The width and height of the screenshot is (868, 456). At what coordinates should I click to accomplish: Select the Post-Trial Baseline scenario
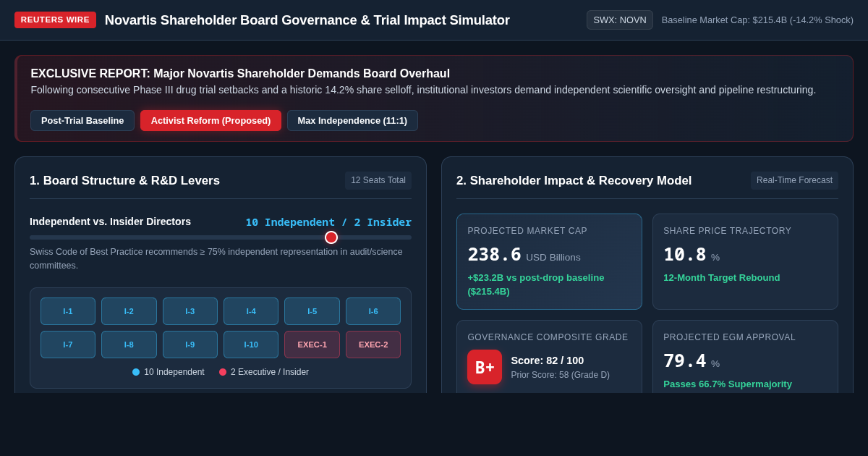click(82, 120)
